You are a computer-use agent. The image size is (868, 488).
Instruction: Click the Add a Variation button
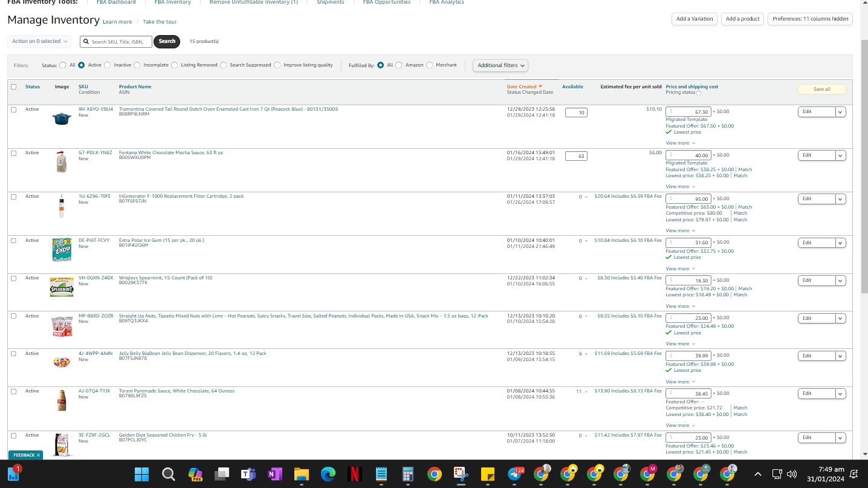coord(695,19)
